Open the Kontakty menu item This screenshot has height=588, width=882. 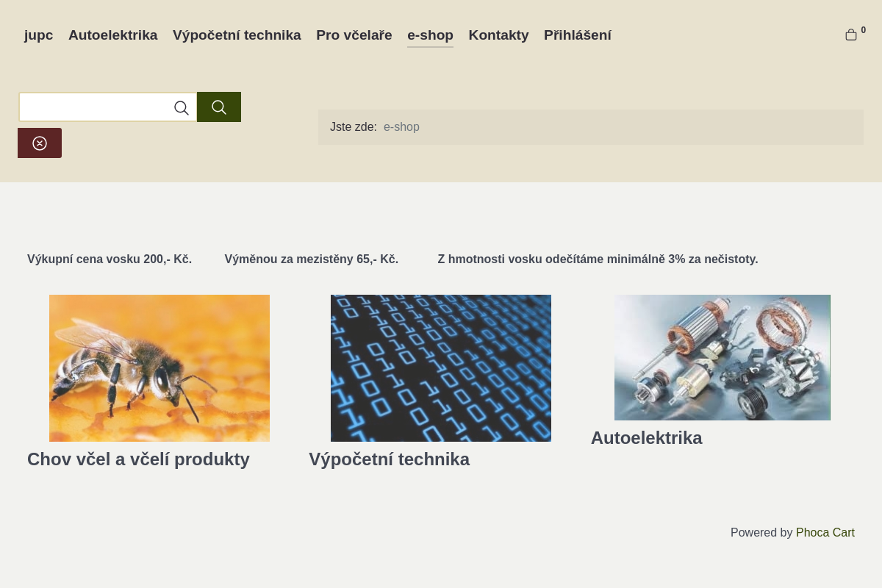pyautogui.click(x=498, y=35)
